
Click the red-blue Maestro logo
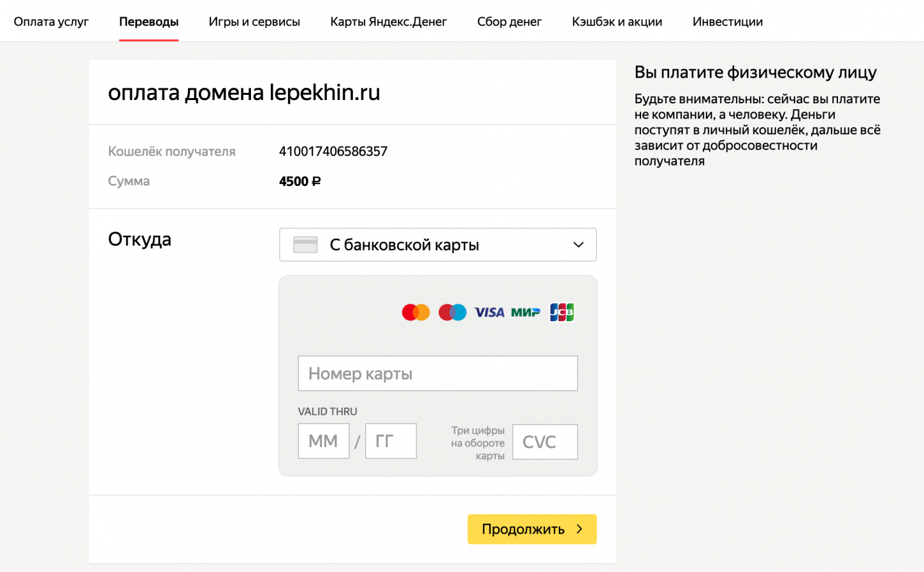coord(452,312)
